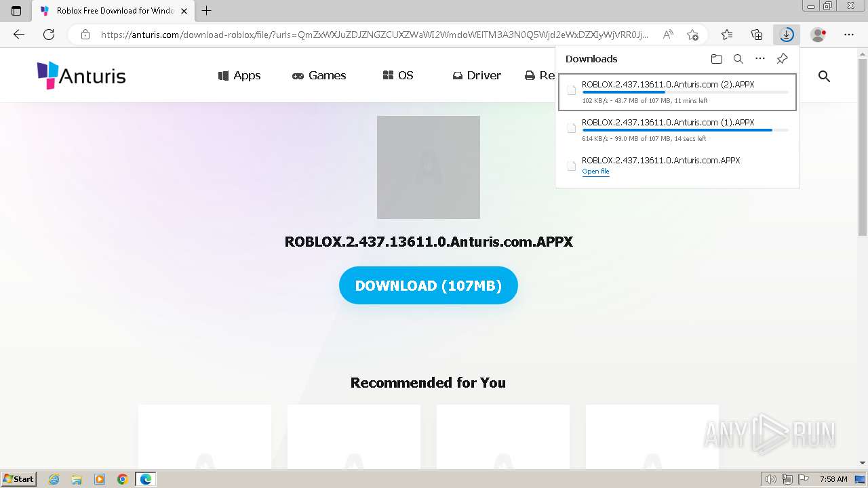
Task: Open downloads folder icon in Downloads panel
Action: (x=717, y=59)
